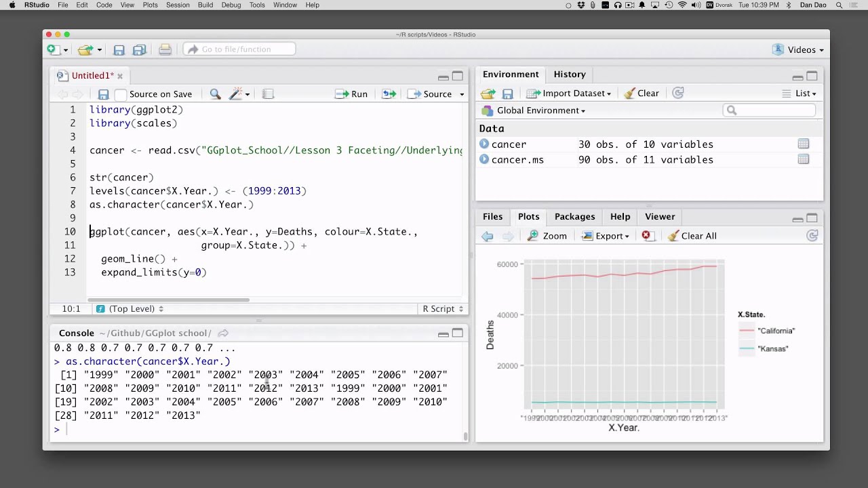Open the R Script file type selector
The height and width of the screenshot is (488, 868).
(x=443, y=308)
